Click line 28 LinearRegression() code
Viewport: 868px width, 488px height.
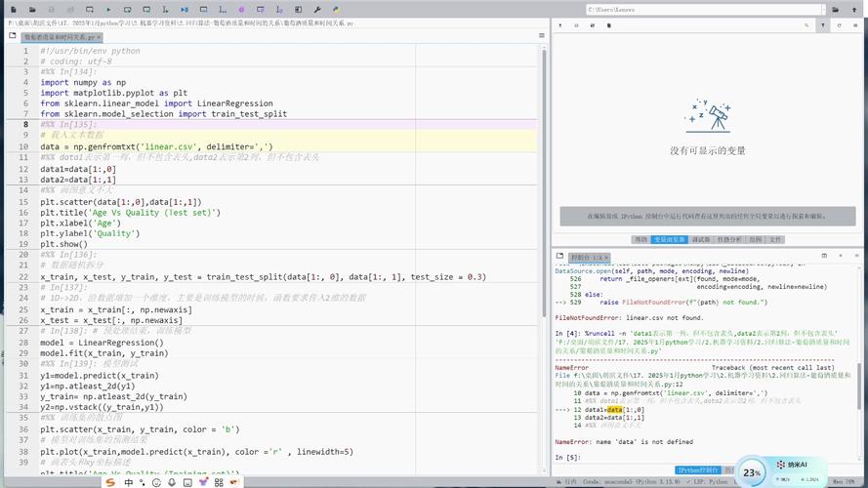(x=102, y=343)
